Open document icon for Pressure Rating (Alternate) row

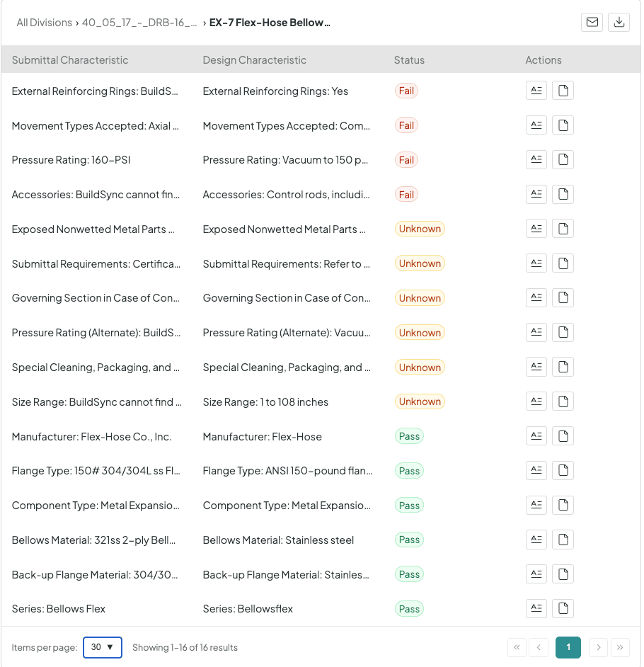point(563,332)
